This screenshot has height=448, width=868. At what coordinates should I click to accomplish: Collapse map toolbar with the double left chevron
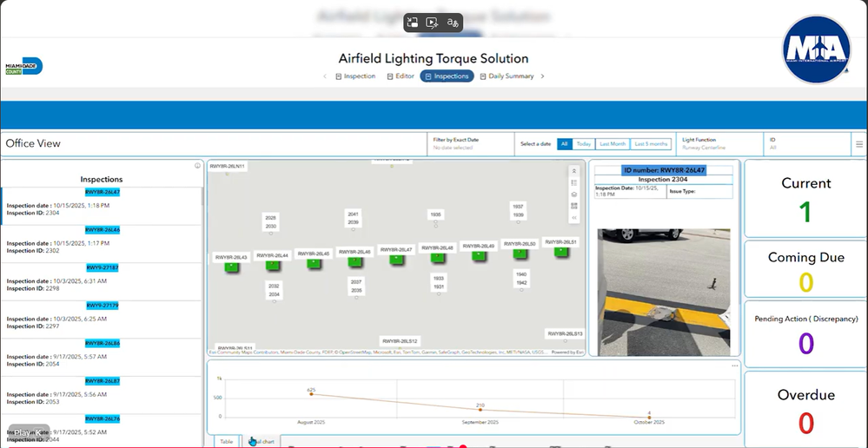574,218
